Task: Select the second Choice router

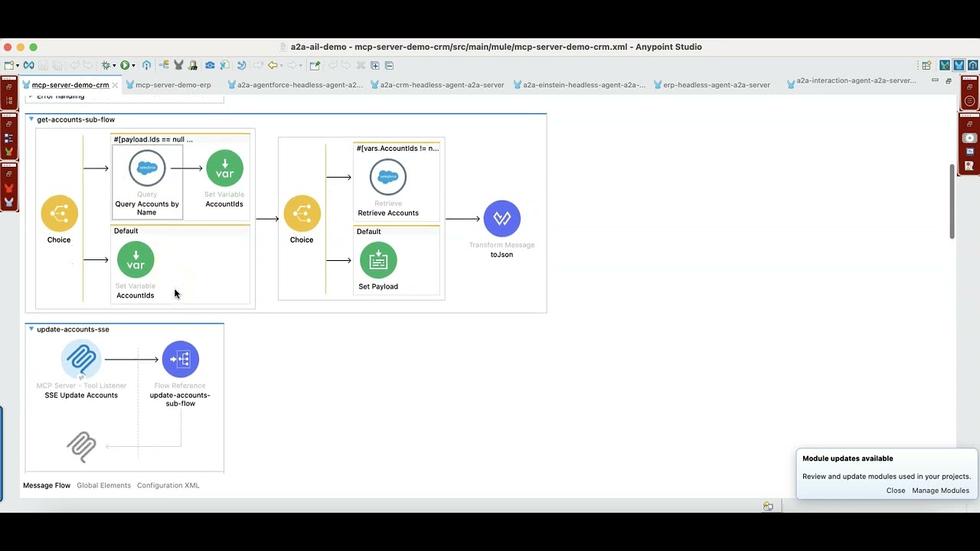Action: click(x=302, y=214)
